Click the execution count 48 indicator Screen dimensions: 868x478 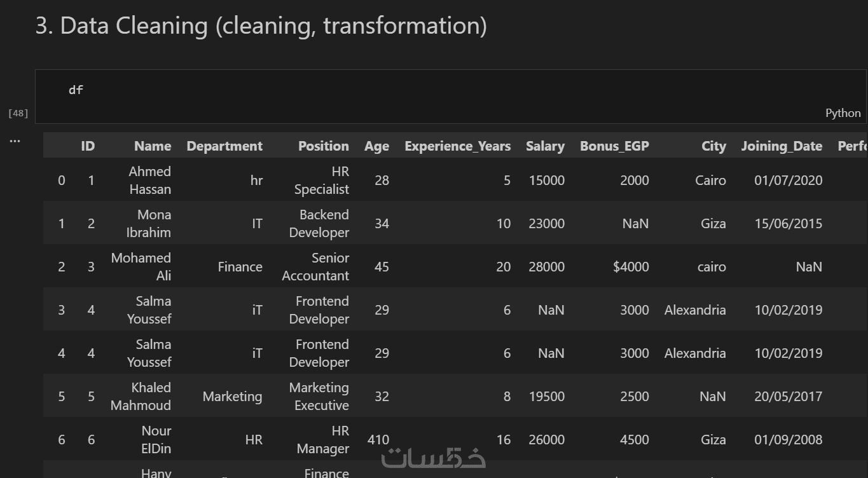(18, 113)
